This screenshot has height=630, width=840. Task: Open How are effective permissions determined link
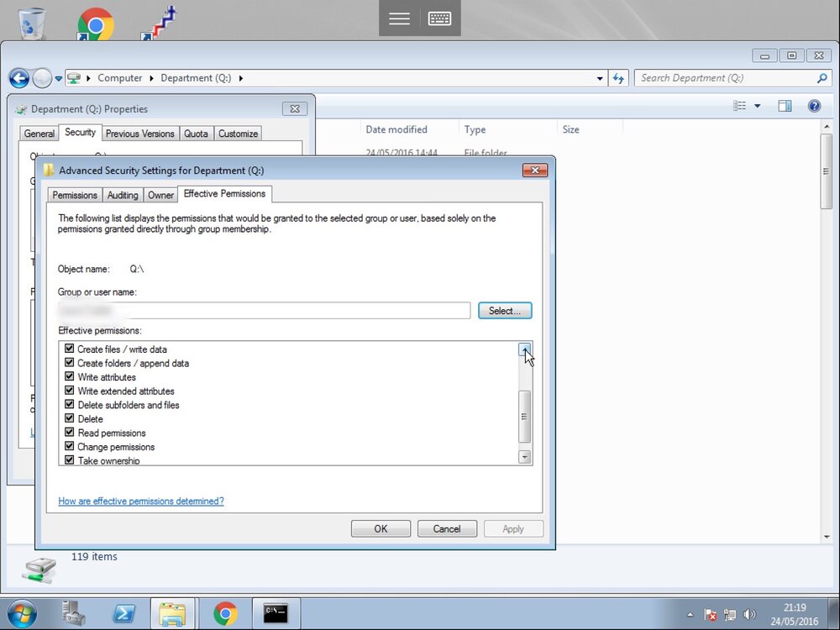tap(141, 501)
